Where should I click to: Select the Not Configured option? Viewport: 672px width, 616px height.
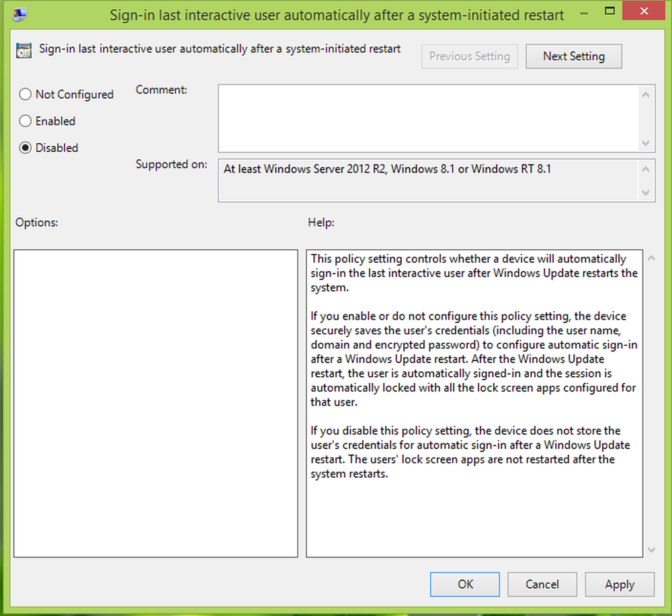(25, 94)
